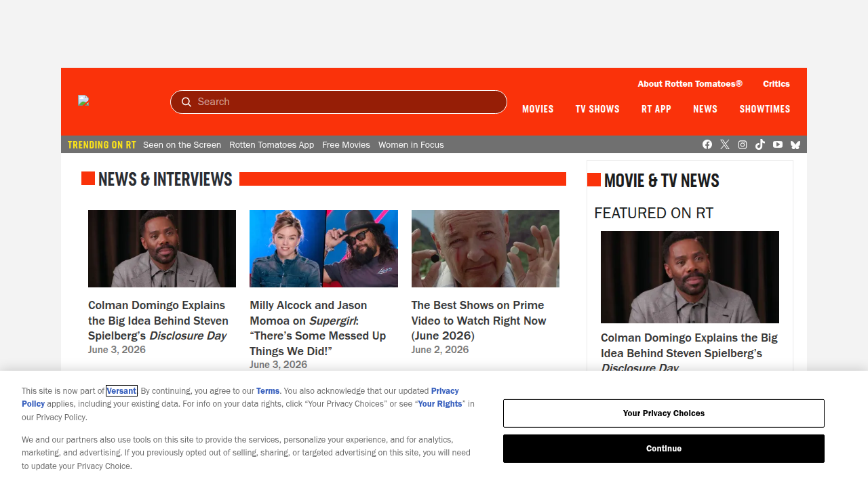Viewport: 868px width, 488px height.
Task: Open the TikTok social icon
Action: tap(760, 144)
